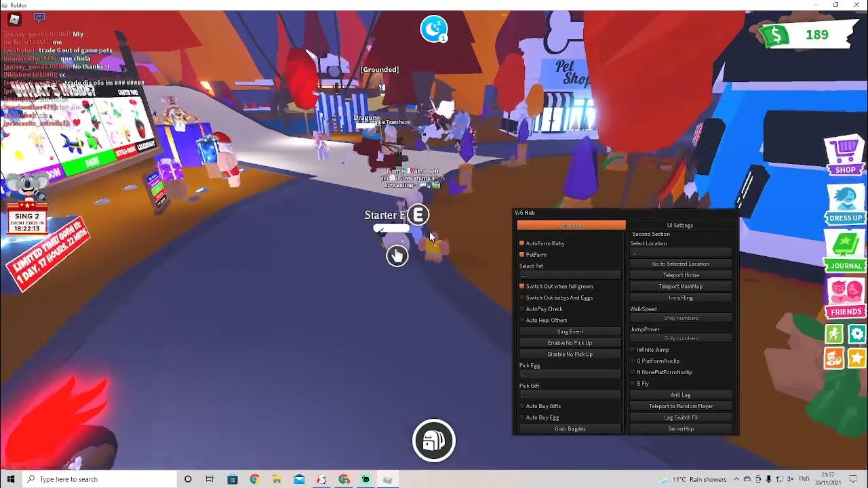Switch to the UI Settings tab
868x488 pixels.
pos(679,225)
